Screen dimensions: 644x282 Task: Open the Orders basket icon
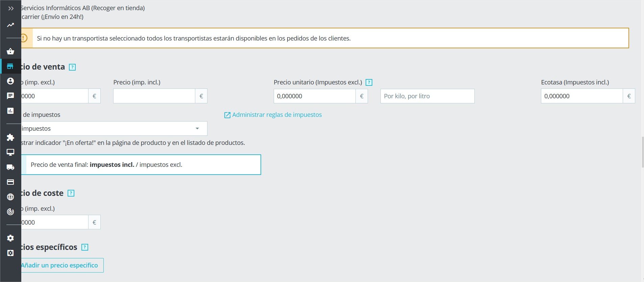10,51
